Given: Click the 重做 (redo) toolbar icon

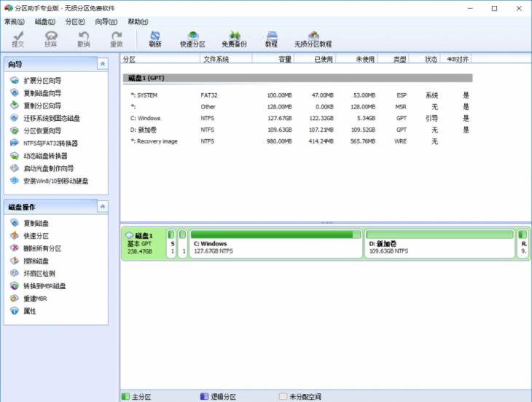Looking at the screenshot, I should click(x=117, y=39).
